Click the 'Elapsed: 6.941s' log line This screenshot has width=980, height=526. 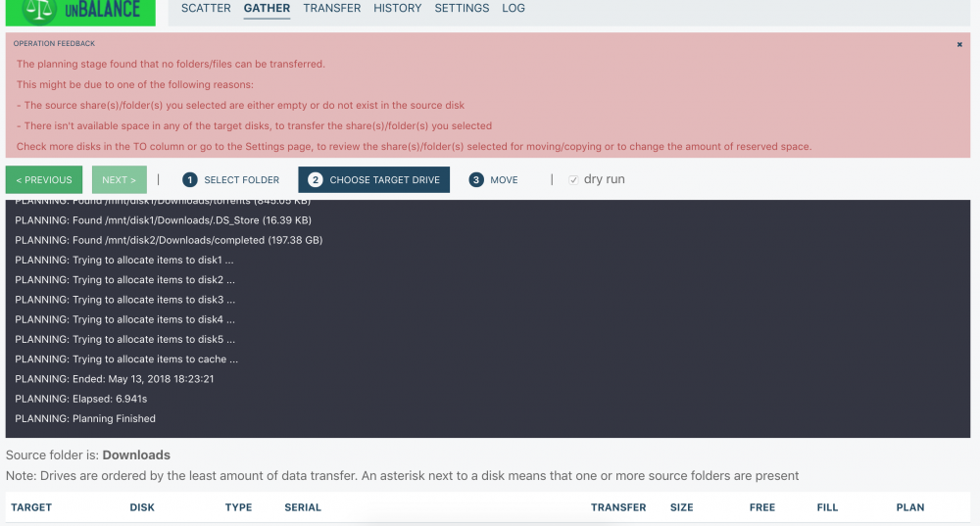81,399
